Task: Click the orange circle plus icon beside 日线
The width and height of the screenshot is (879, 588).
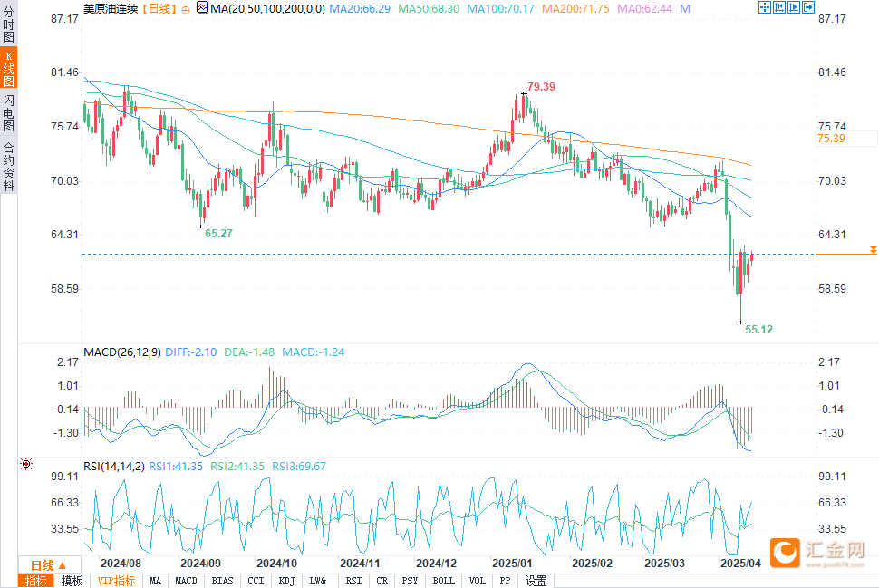Action: [x=186, y=10]
